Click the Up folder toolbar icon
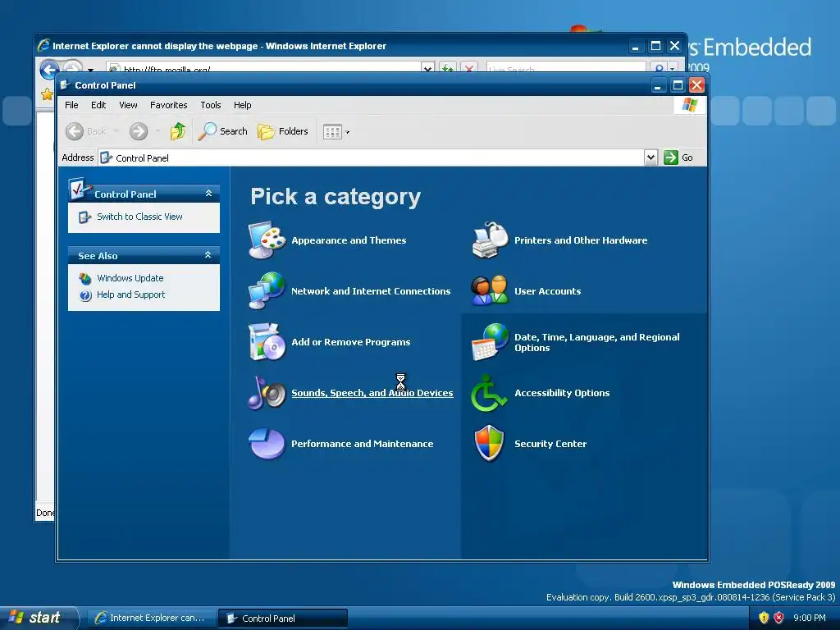The image size is (840, 630). [x=178, y=131]
